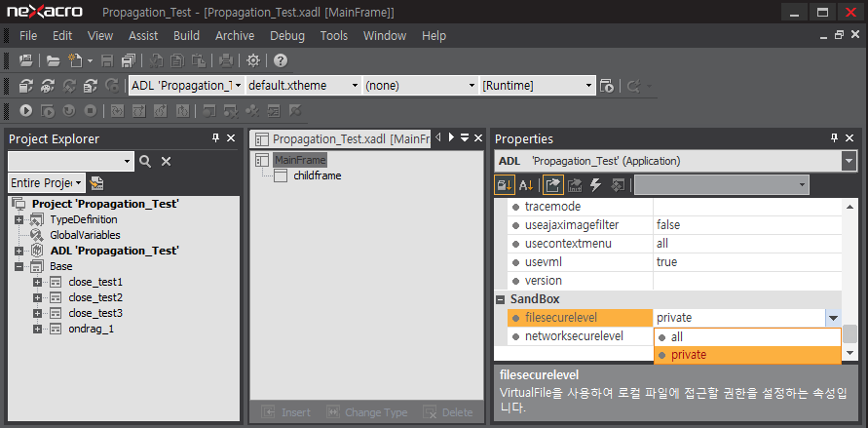
Task: Pin the Project Explorer panel
Action: [x=216, y=138]
